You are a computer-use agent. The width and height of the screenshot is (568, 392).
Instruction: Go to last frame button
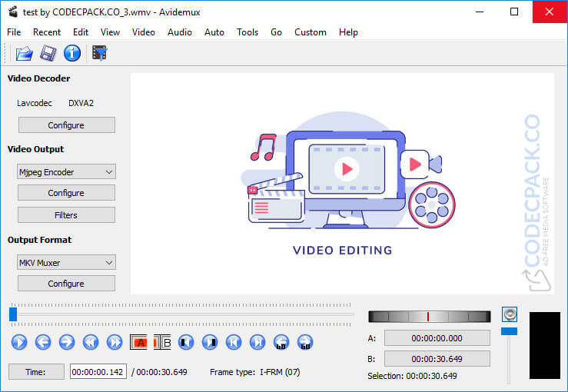(x=257, y=342)
